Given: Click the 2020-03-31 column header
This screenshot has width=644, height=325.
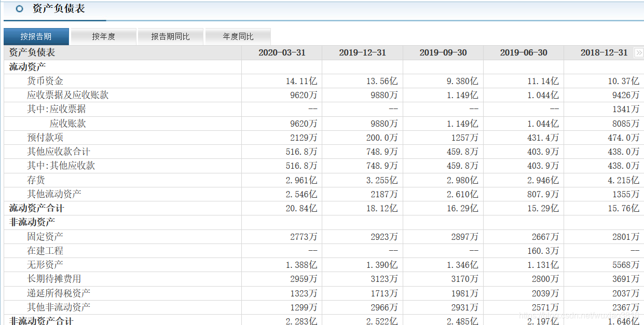Looking at the screenshot, I should (282, 53).
